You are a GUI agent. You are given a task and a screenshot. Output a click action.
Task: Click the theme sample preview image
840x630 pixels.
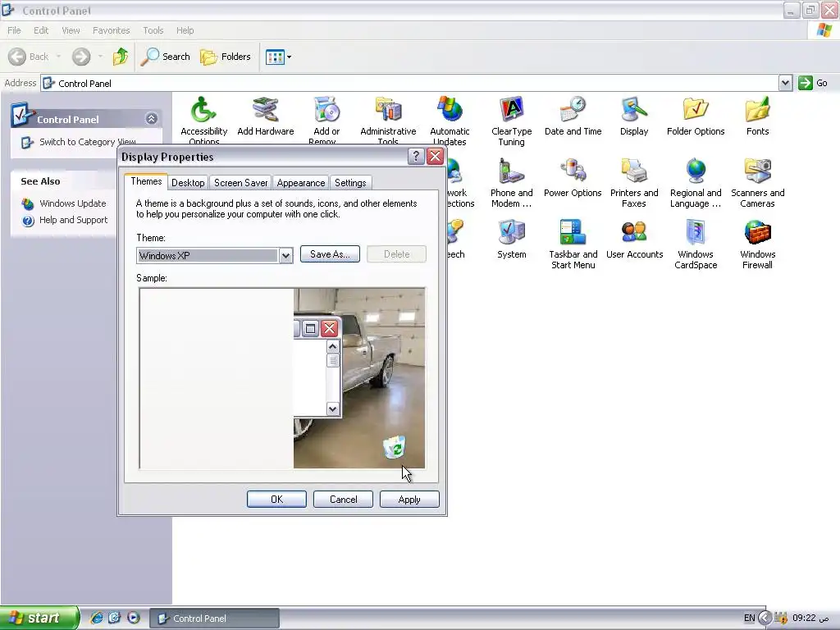[x=282, y=378]
